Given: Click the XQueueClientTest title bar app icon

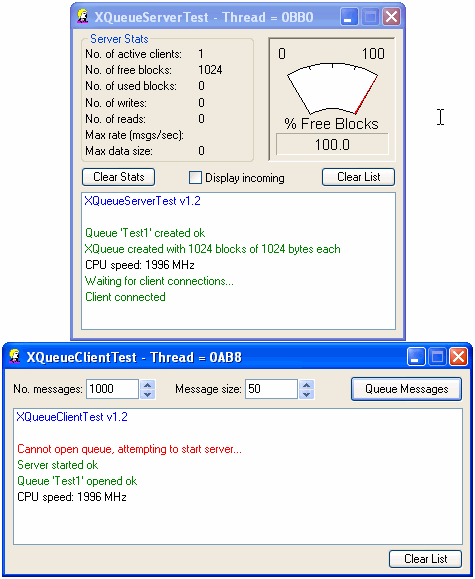Looking at the screenshot, I should [x=15, y=356].
